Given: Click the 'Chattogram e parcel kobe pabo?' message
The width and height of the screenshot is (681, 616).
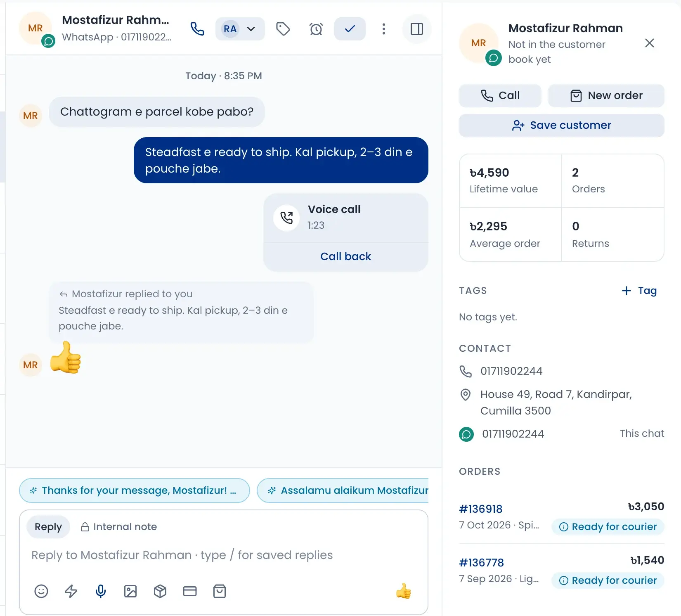Looking at the screenshot, I should point(157,112).
